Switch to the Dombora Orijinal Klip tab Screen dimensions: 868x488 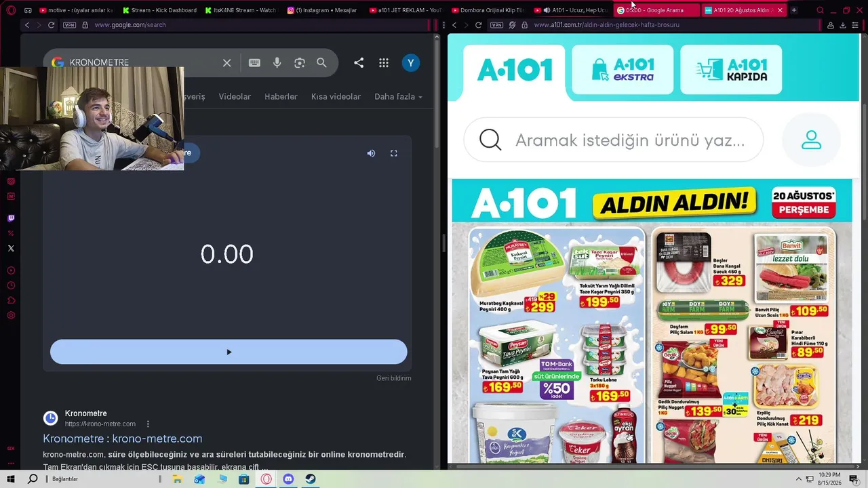487,10
